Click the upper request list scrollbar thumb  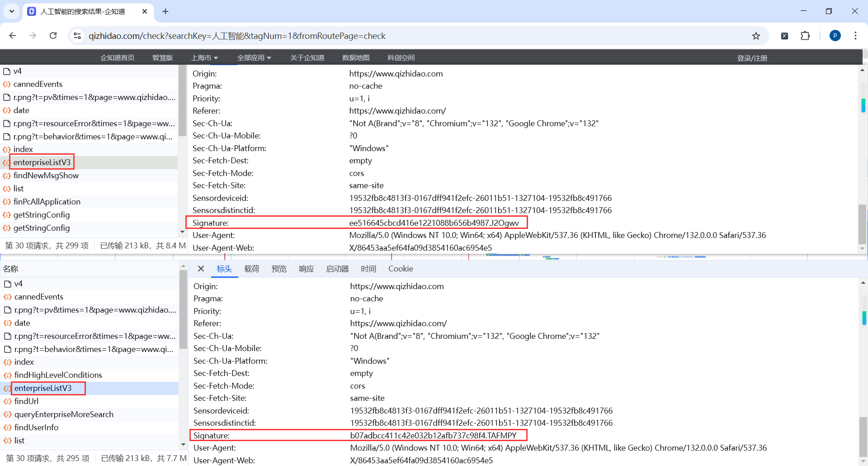(x=182, y=100)
